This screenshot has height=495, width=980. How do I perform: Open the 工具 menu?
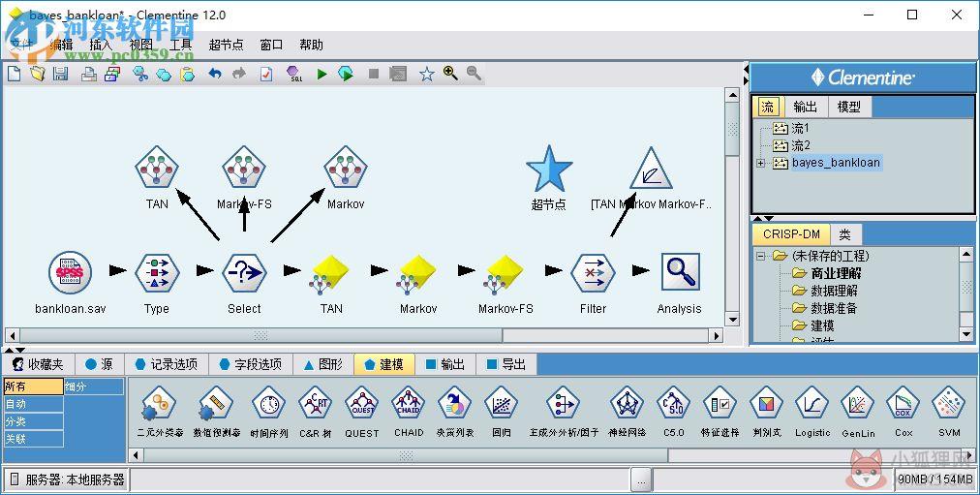coord(181,45)
